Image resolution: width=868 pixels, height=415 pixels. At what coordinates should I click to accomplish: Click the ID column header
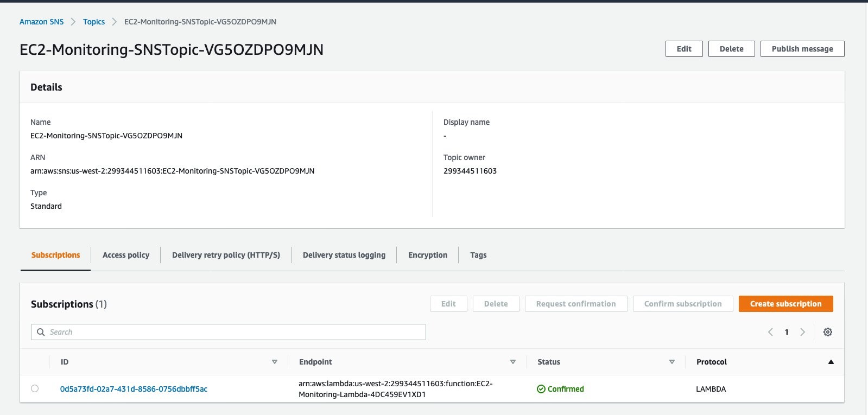coord(65,362)
